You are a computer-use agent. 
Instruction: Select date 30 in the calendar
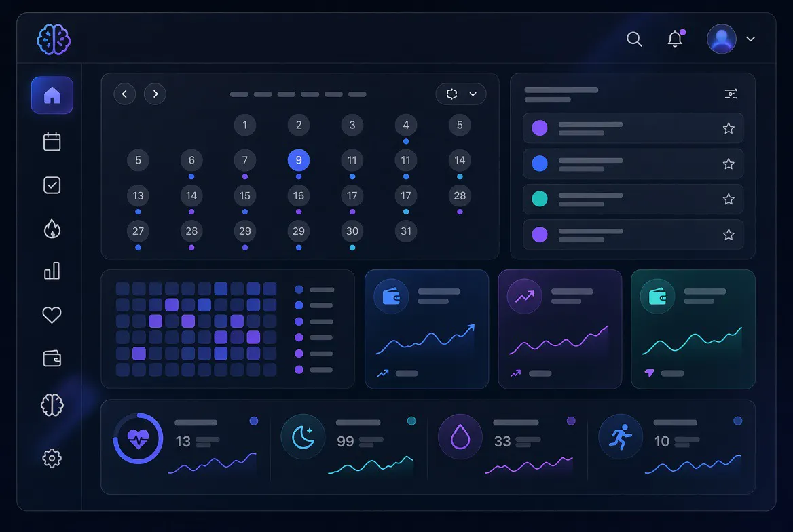tap(352, 231)
